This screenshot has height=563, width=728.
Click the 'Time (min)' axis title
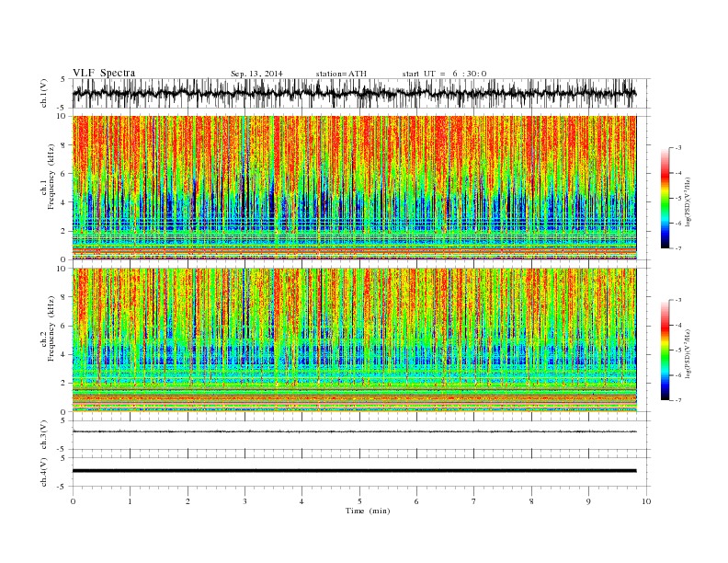368,511
